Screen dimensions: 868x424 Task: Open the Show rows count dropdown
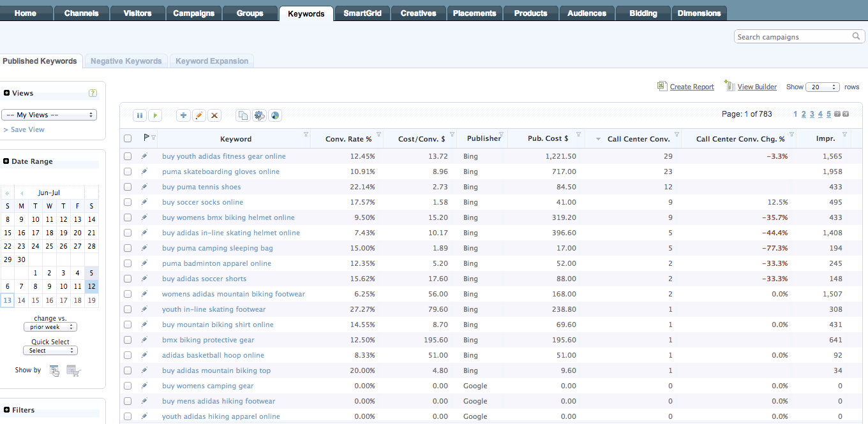pos(823,87)
